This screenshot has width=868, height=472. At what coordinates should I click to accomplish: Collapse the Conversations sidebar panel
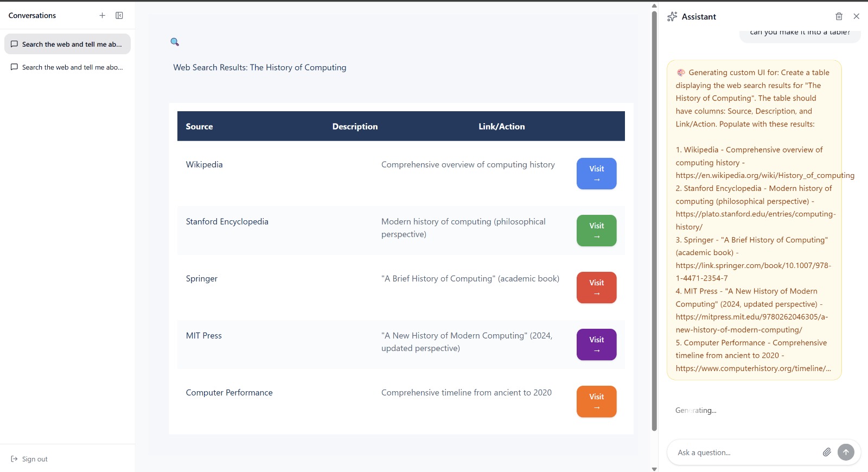(119, 16)
